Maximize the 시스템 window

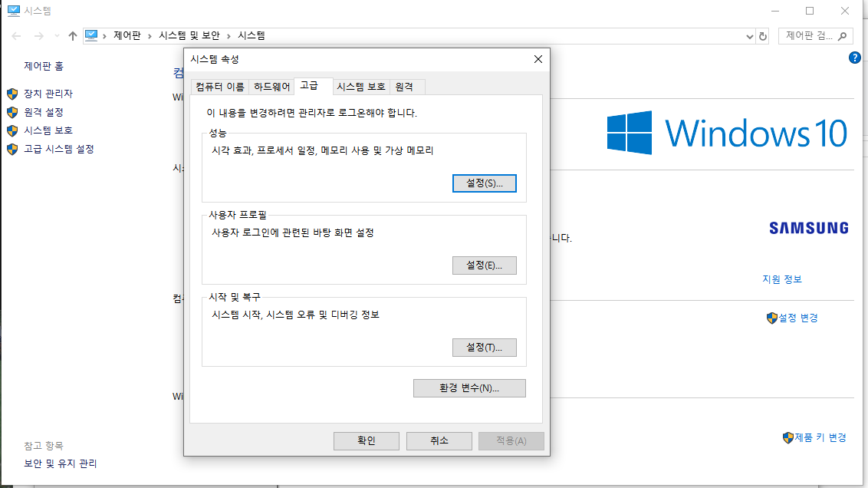pos(810,11)
